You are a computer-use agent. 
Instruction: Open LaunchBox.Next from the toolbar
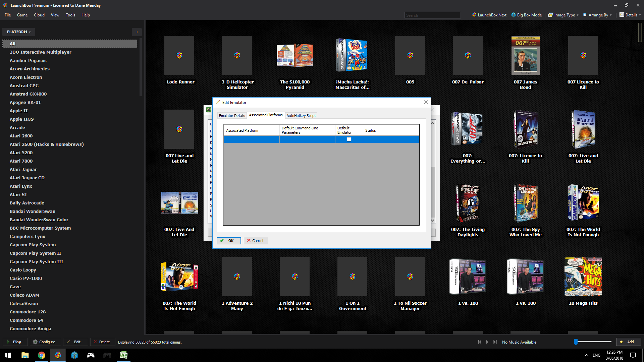pyautogui.click(x=489, y=15)
